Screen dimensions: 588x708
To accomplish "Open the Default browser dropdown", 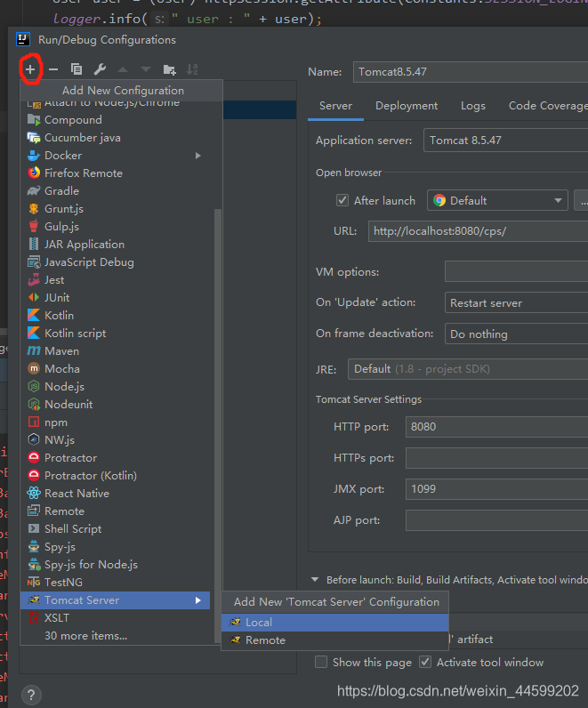I will (x=497, y=200).
